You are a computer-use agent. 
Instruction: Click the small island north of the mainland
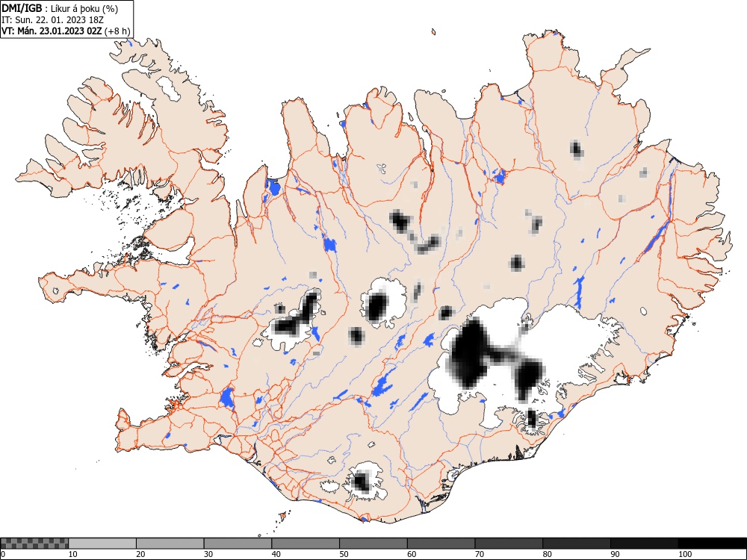pos(433,32)
